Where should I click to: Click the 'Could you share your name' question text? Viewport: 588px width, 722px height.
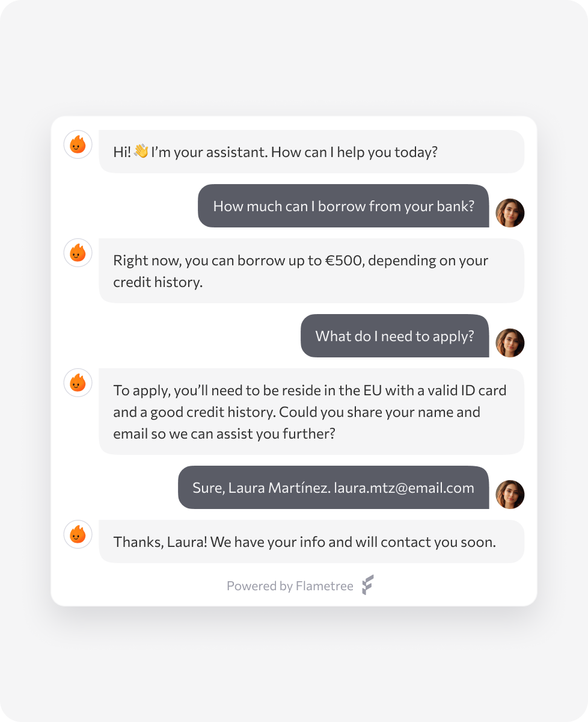point(380,413)
